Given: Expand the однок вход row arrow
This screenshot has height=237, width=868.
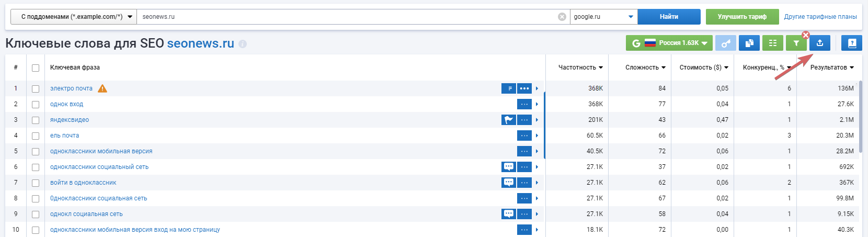Looking at the screenshot, I should (537, 104).
